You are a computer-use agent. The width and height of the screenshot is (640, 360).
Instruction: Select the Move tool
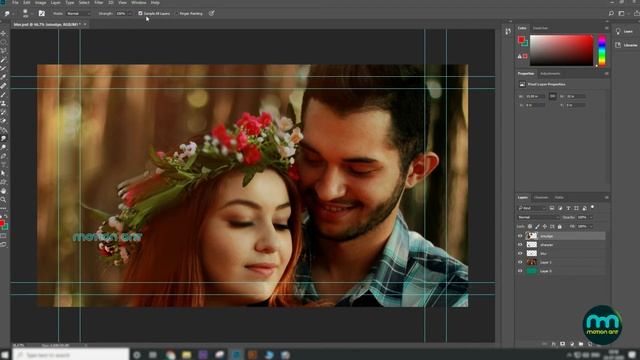click(x=4, y=33)
